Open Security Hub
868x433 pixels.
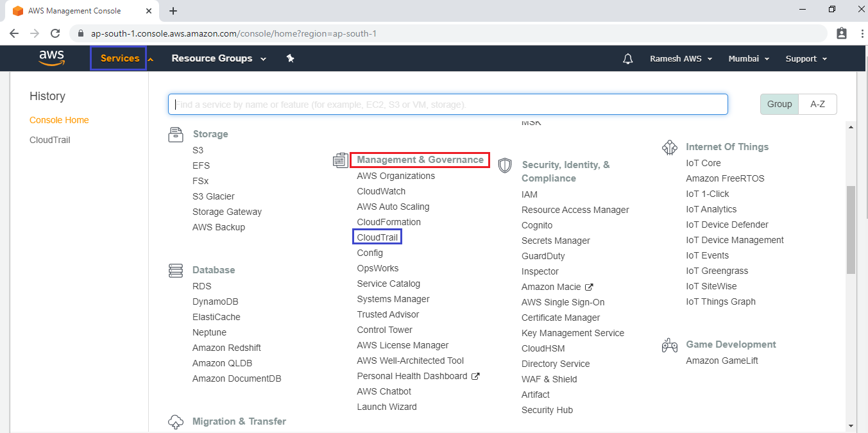pyautogui.click(x=547, y=410)
